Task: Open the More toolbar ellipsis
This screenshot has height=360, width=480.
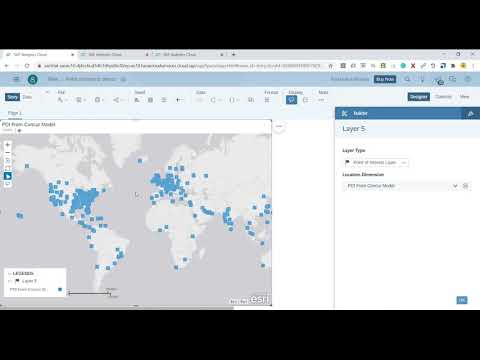Action: pyautogui.click(x=321, y=100)
